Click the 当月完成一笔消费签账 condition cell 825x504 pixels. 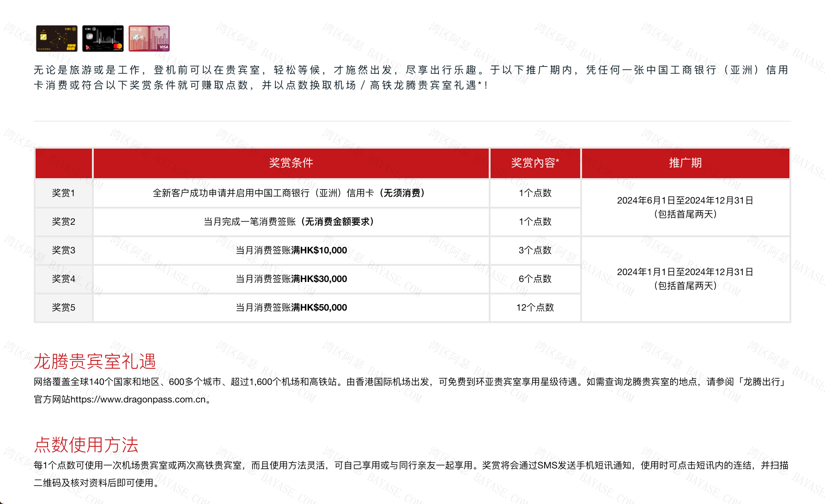[291, 222]
